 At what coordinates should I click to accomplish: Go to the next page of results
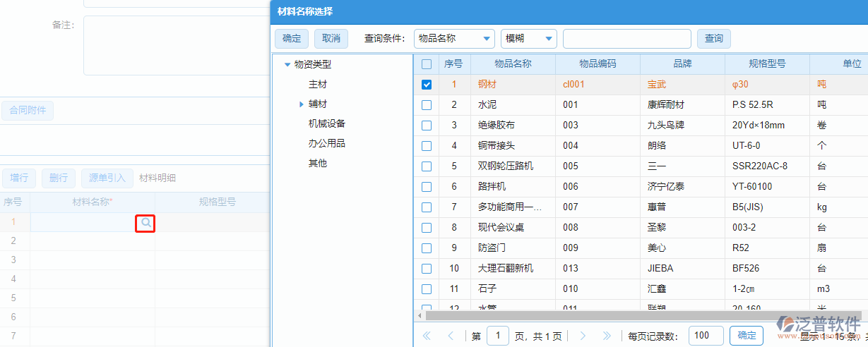click(583, 336)
